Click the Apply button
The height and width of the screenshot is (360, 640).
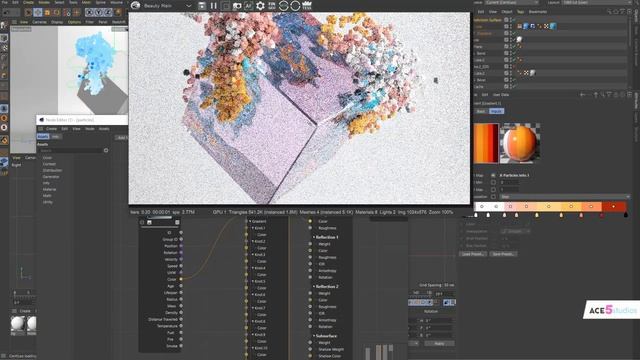[x=439, y=344]
